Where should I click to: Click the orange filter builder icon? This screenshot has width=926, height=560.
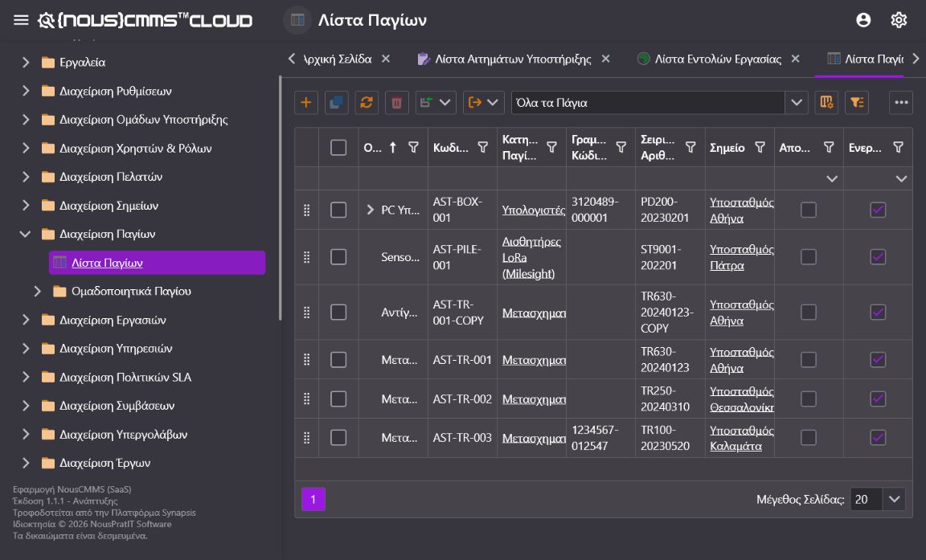coord(857,103)
